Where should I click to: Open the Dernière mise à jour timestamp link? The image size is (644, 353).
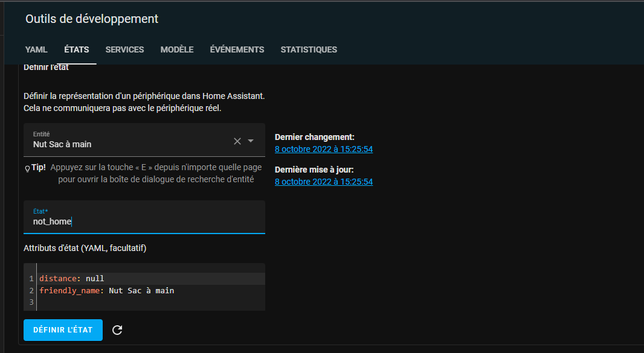[323, 182]
